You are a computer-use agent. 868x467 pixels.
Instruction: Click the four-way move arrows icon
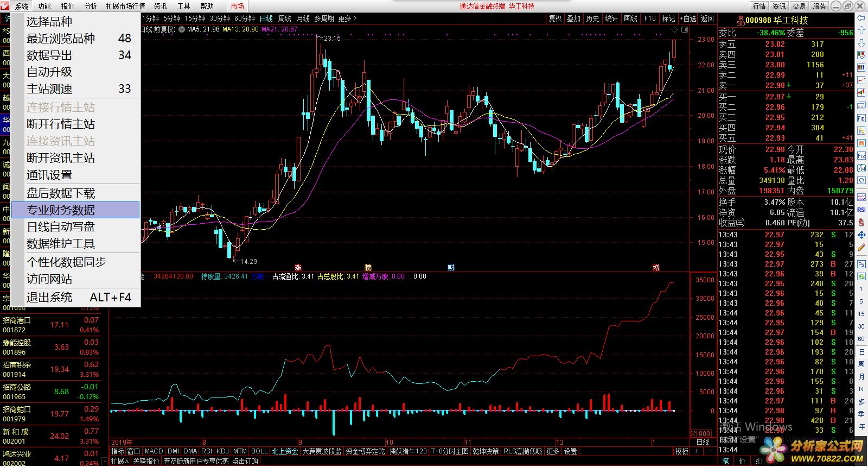click(861, 235)
